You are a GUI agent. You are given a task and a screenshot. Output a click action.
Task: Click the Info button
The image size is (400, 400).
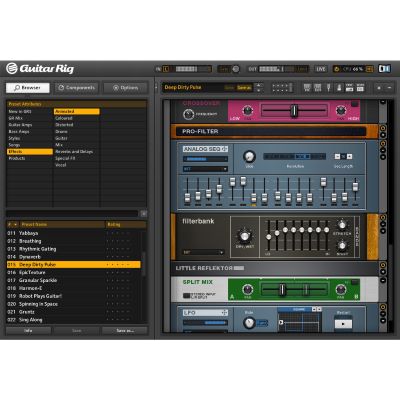tap(28, 330)
